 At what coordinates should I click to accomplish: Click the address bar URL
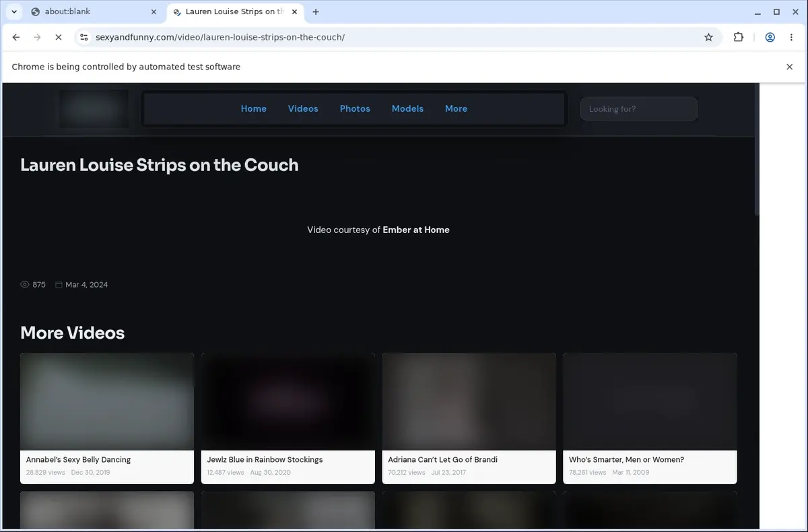click(x=220, y=38)
